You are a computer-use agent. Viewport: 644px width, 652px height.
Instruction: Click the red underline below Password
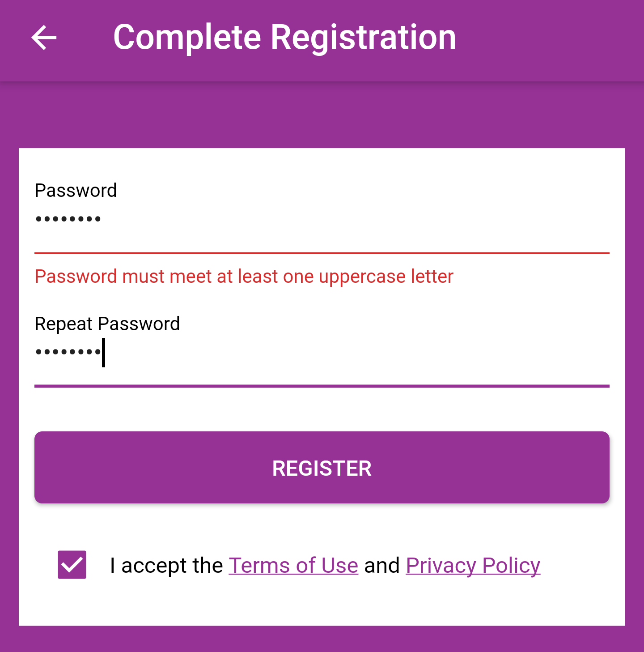(x=322, y=253)
